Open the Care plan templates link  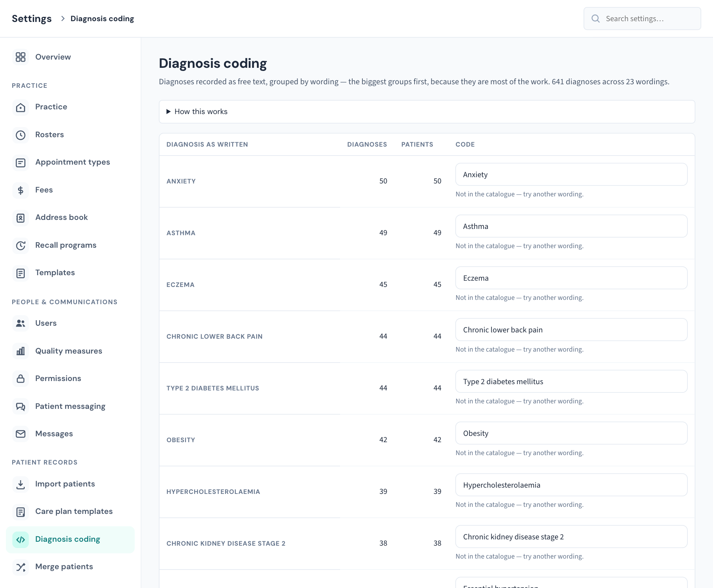[70, 512]
